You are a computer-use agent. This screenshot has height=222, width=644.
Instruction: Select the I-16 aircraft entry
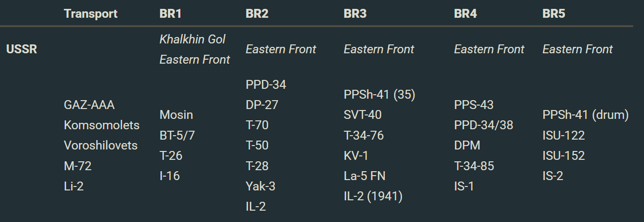pos(170,176)
